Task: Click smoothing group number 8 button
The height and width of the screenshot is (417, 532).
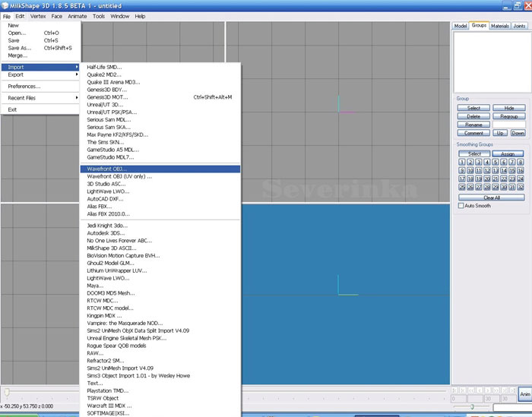Action: [521, 162]
